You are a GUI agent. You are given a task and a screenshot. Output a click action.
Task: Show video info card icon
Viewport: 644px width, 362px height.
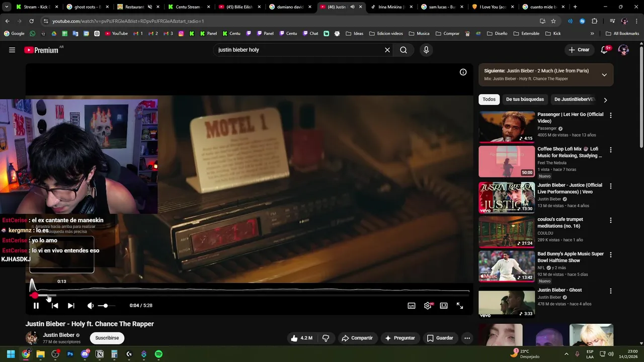463,72
